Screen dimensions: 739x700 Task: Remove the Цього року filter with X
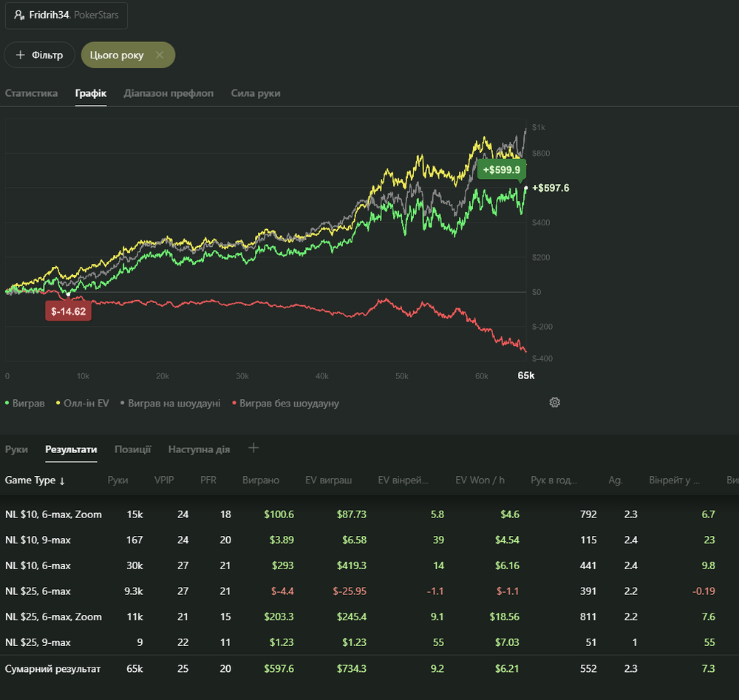tap(160, 55)
